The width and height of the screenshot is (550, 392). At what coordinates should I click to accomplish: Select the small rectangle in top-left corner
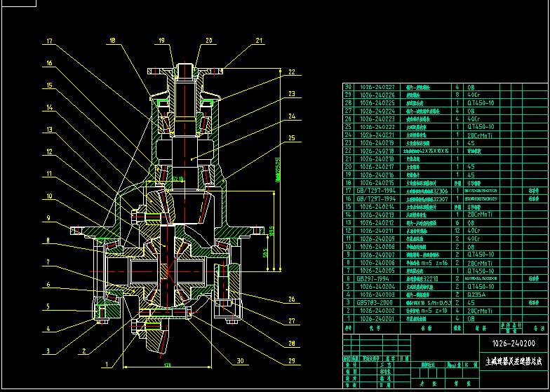click(20, 4)
